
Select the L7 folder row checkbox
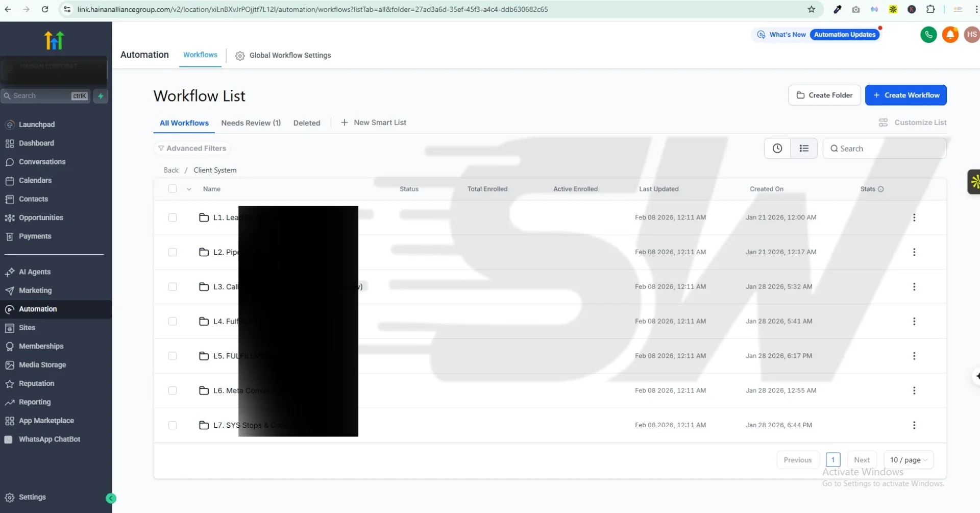173,425
